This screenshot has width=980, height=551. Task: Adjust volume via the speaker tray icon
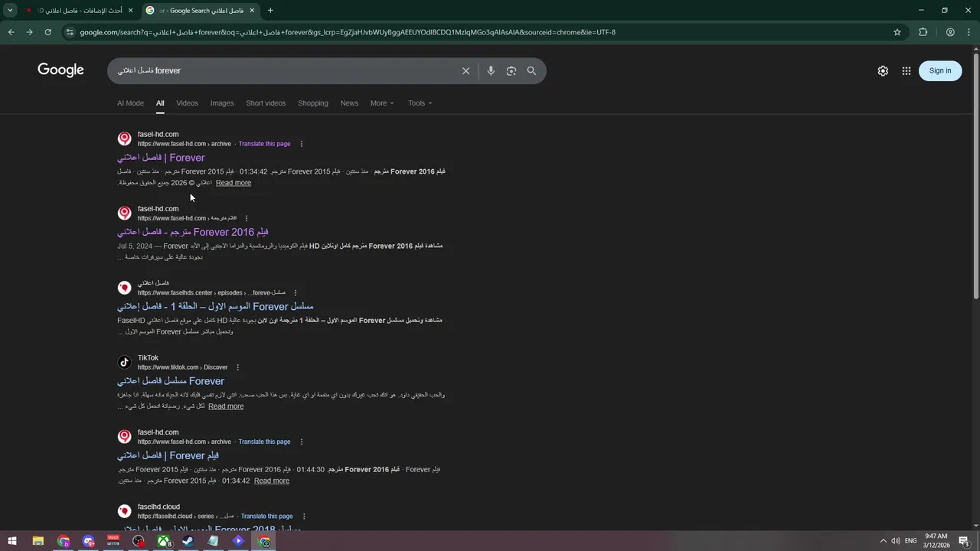896,541
